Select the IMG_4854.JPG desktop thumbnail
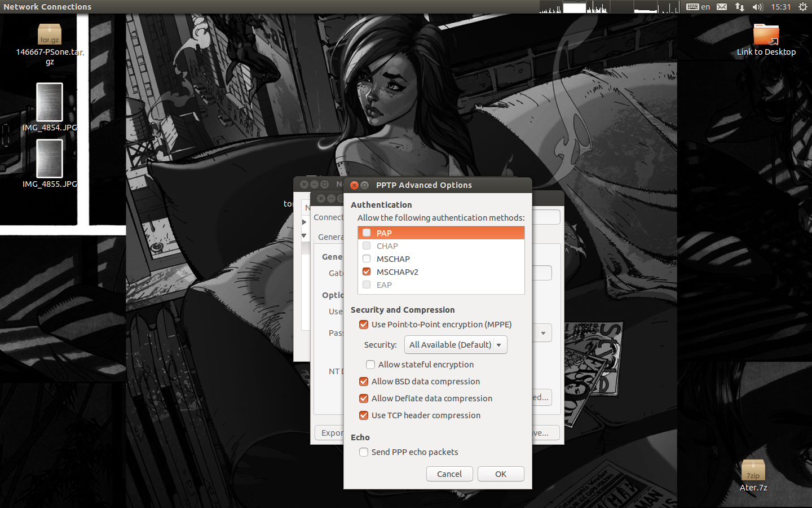This screenshot has height=508, width=812. (50, 102)
